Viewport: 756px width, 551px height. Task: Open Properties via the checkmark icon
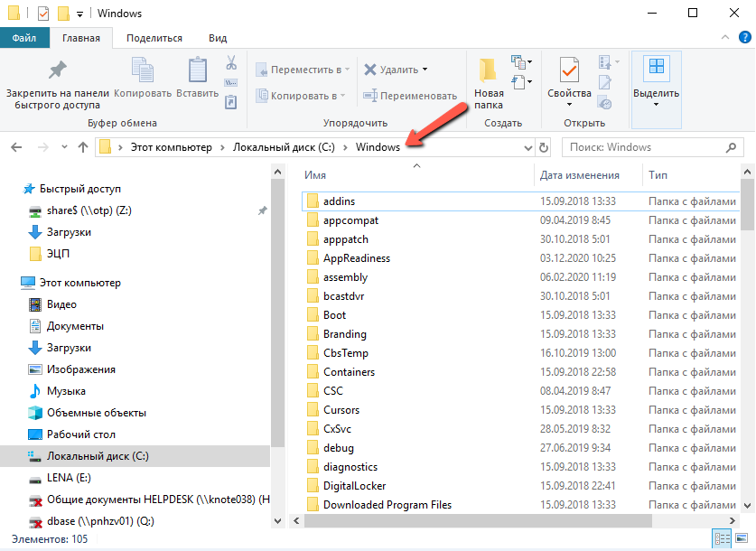pyautogui.click(x=569, y=70)
